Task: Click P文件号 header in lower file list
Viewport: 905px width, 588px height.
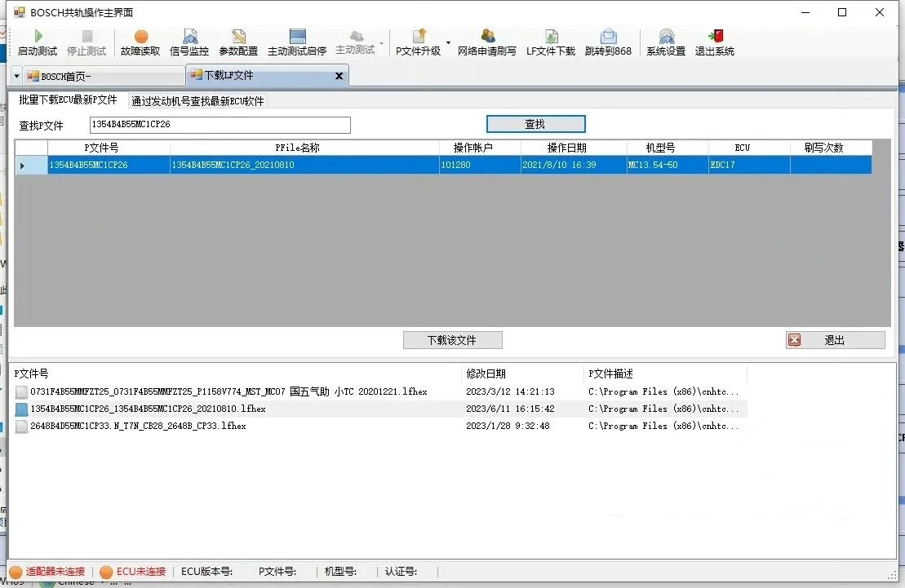Action: (x=236, y=374)
